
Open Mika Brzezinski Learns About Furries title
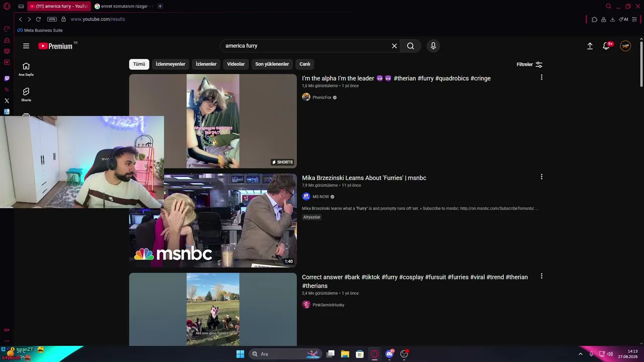364,178
